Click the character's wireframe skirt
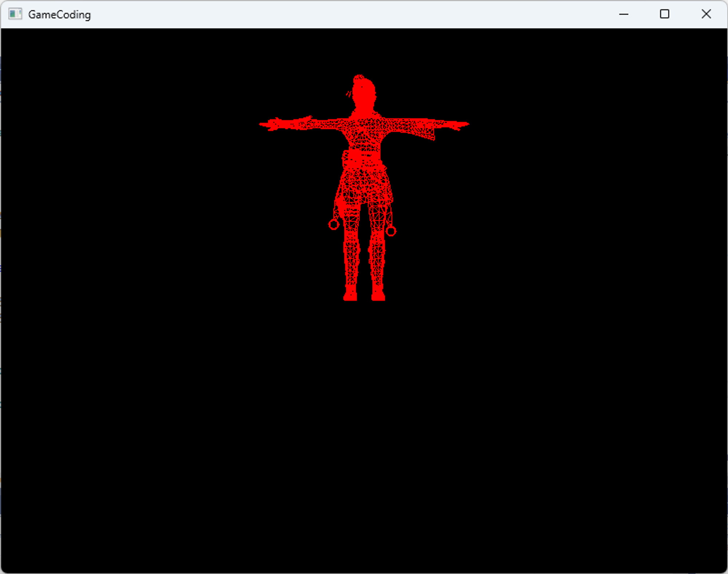Image resolution: width=728 pixels, height=574 pixels. pyautogui.click(x=364, y=186)
